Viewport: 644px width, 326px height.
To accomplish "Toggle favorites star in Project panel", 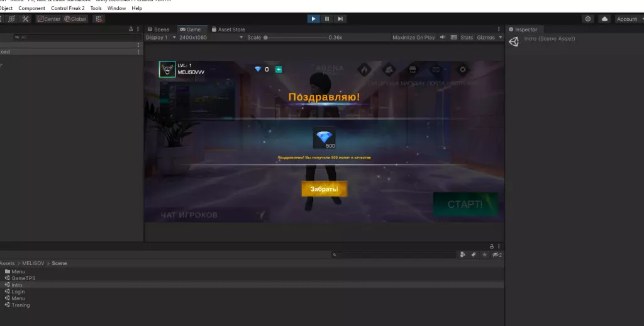I will pos(484,254).
